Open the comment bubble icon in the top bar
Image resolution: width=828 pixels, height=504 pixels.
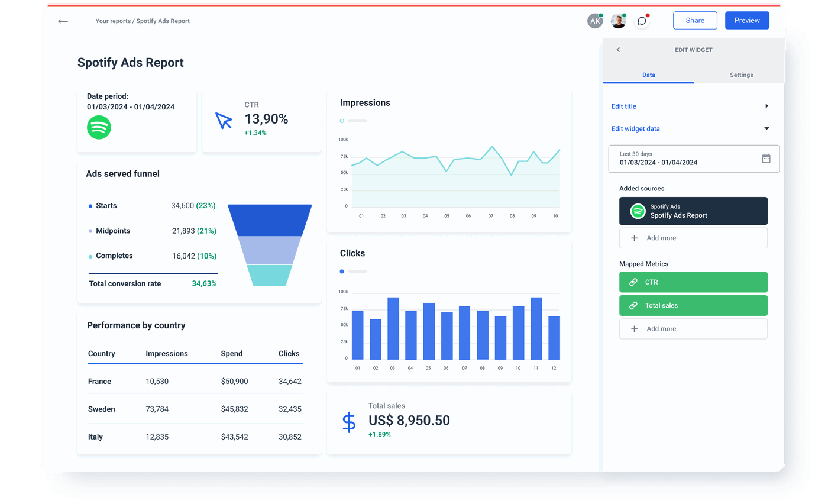642,21
